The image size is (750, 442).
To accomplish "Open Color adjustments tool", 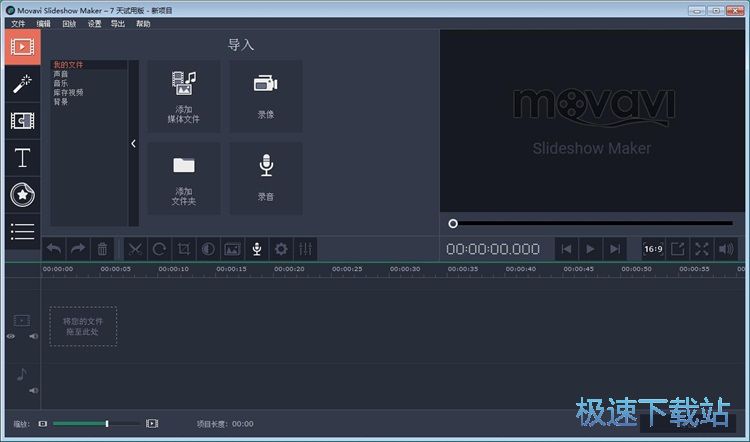I will click(208, 249).
